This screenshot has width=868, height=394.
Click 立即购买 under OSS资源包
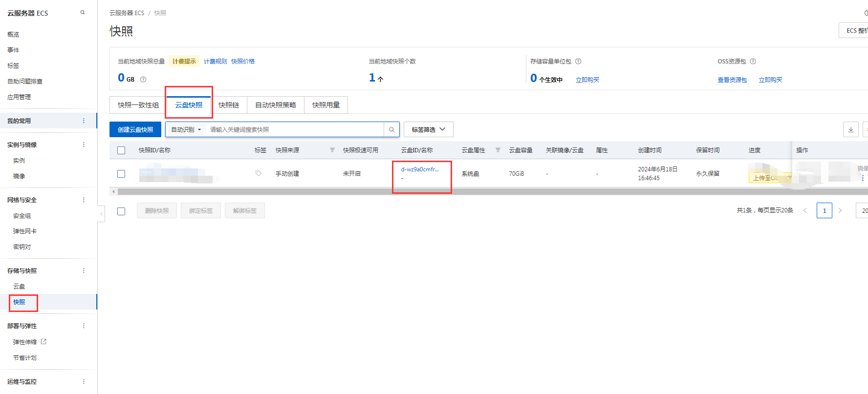[770, 80]
